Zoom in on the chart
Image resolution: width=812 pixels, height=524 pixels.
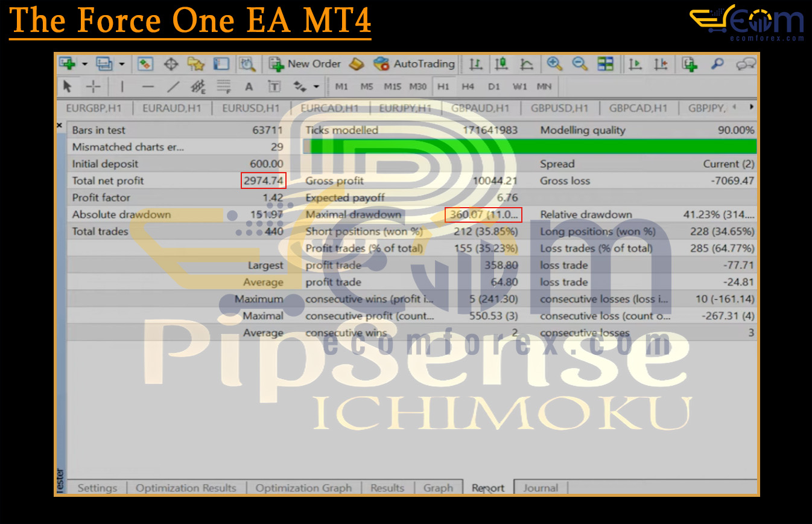point(554,64)
